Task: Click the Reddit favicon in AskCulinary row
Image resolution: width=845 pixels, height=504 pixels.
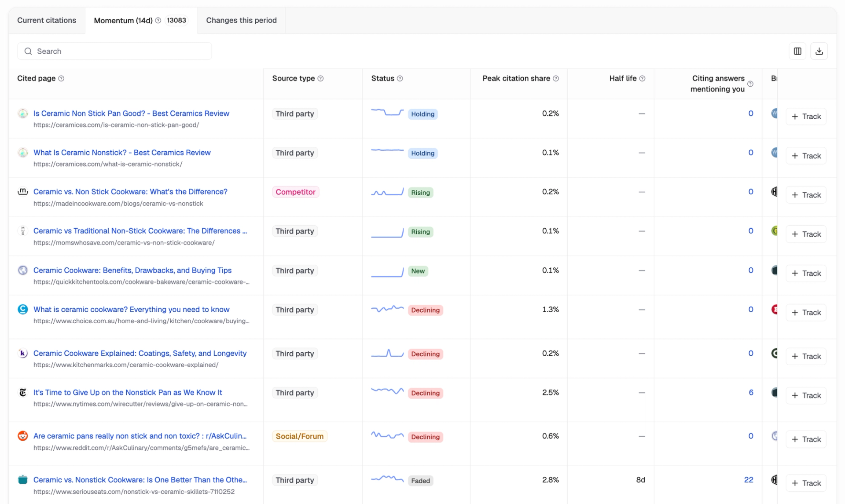Action: pyautogui.click(x=23, y=436)
